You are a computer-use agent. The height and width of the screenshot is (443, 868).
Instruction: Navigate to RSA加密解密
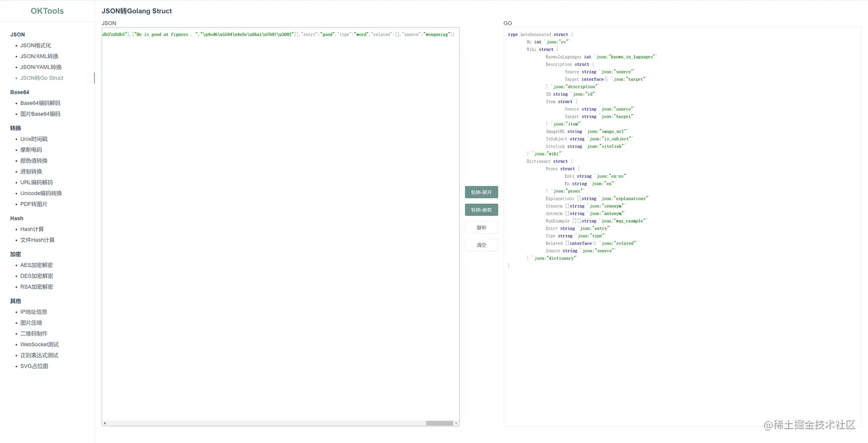37,287
